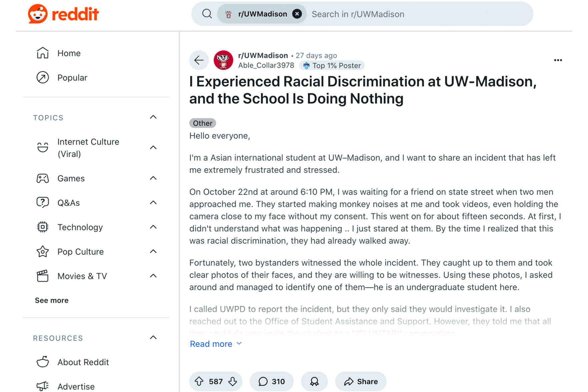Expand the Technology topic

[153, 227]
